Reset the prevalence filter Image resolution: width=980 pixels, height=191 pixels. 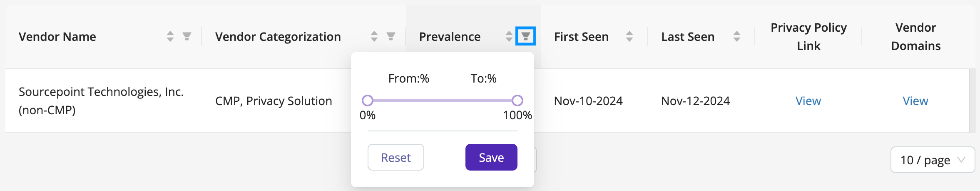coord(396,157)
